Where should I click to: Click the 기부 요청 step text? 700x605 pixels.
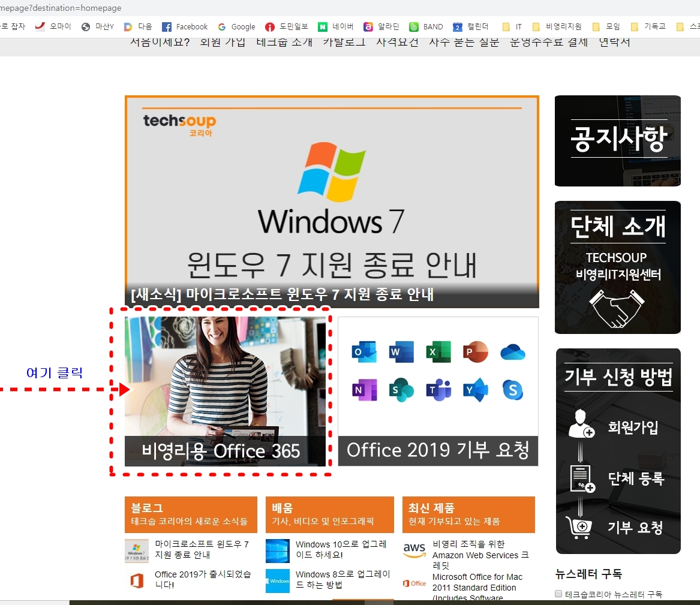[x=635, y=528]
